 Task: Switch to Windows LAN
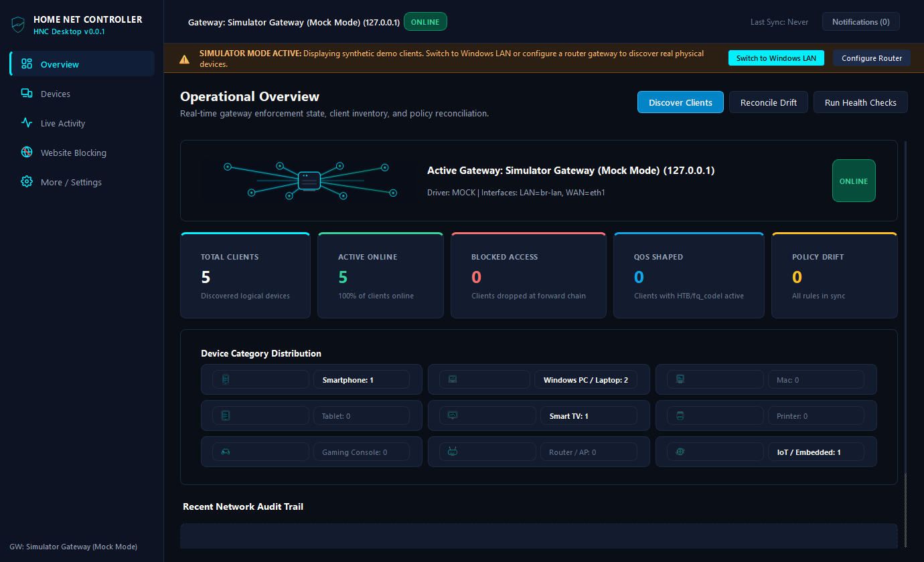(x=776, y=58)
